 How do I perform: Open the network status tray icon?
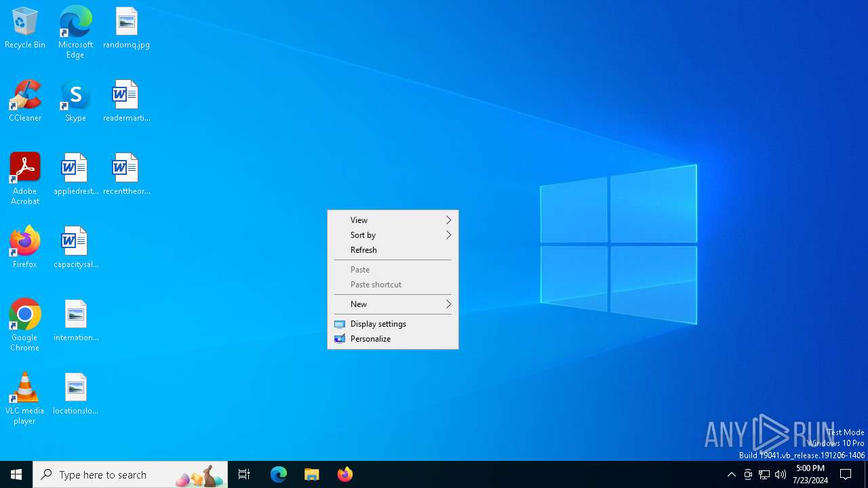pos(764,474)
